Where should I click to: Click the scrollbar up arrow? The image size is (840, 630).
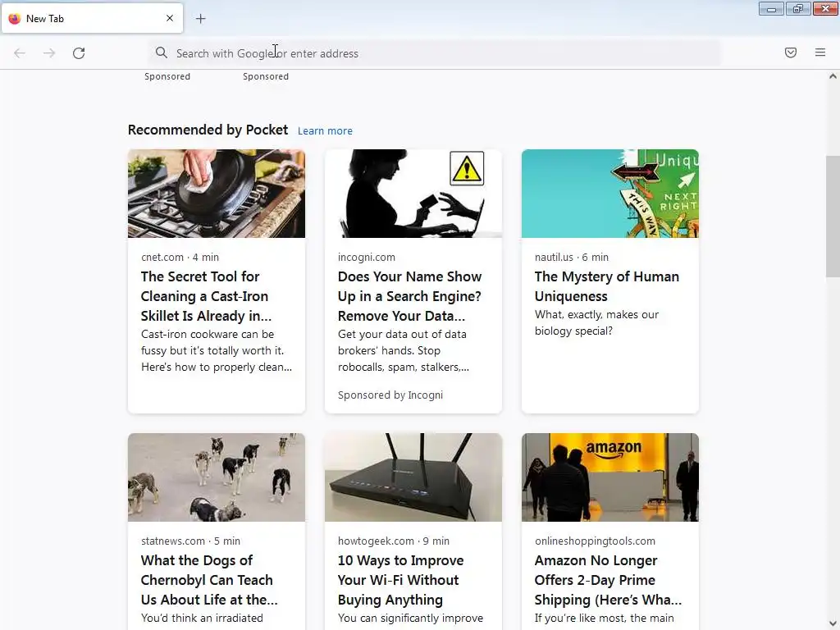point(833,76)
